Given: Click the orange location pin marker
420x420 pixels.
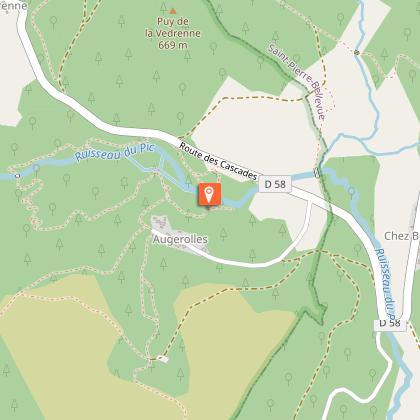Looking at the screenshot, I should 209,194.
